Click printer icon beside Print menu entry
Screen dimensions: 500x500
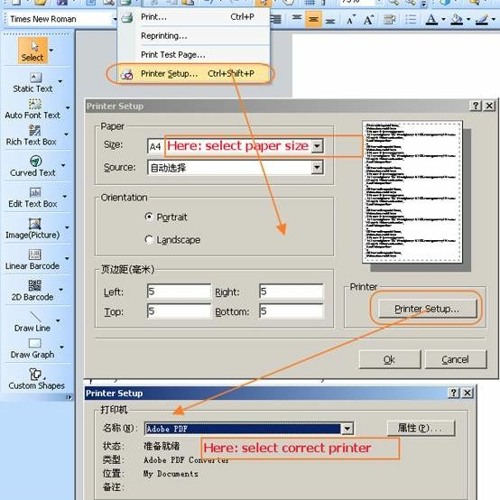[127, 17]
